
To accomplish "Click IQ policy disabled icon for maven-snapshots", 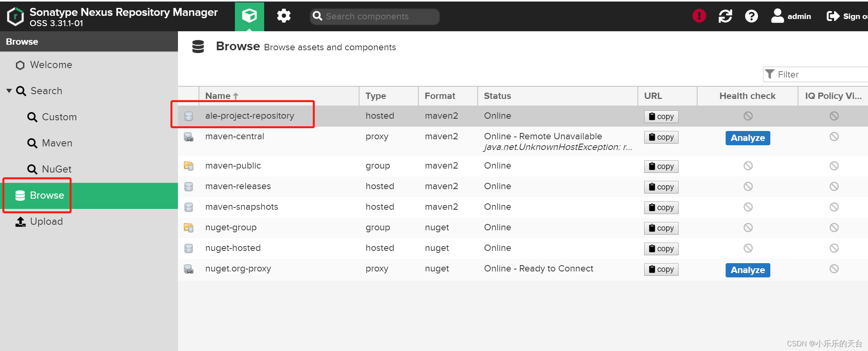I will tap(834, 207).
